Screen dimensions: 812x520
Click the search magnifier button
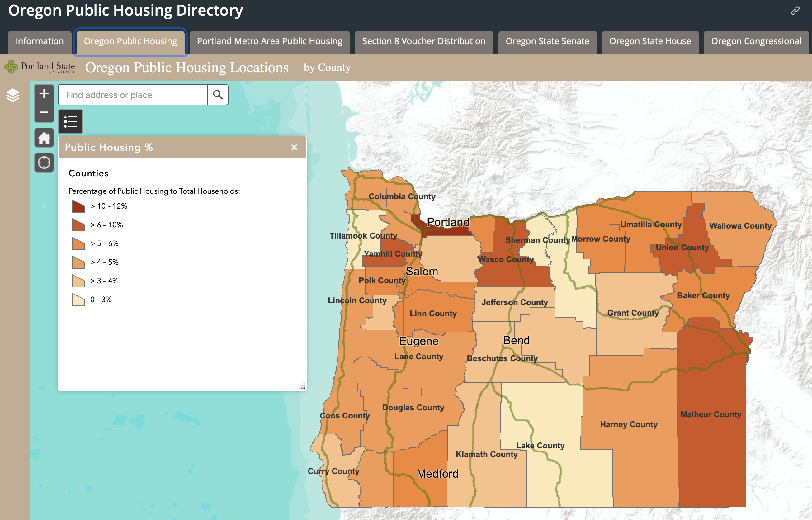pos(218,95)
